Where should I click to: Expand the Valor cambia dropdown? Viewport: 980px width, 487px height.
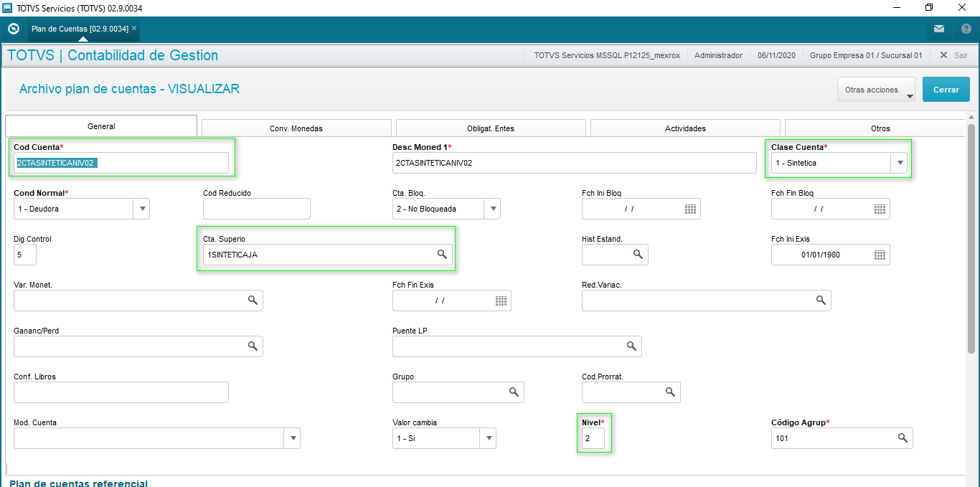[488, 438]
